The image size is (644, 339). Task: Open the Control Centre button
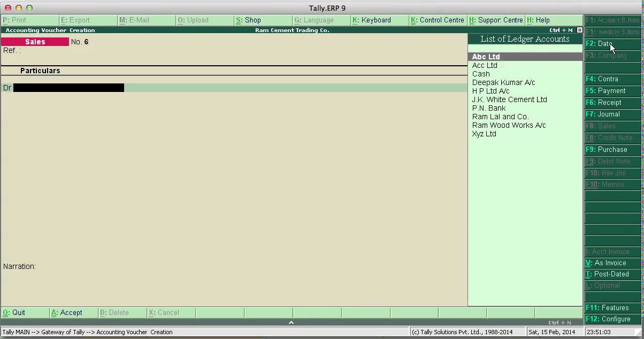click(438, 20)
